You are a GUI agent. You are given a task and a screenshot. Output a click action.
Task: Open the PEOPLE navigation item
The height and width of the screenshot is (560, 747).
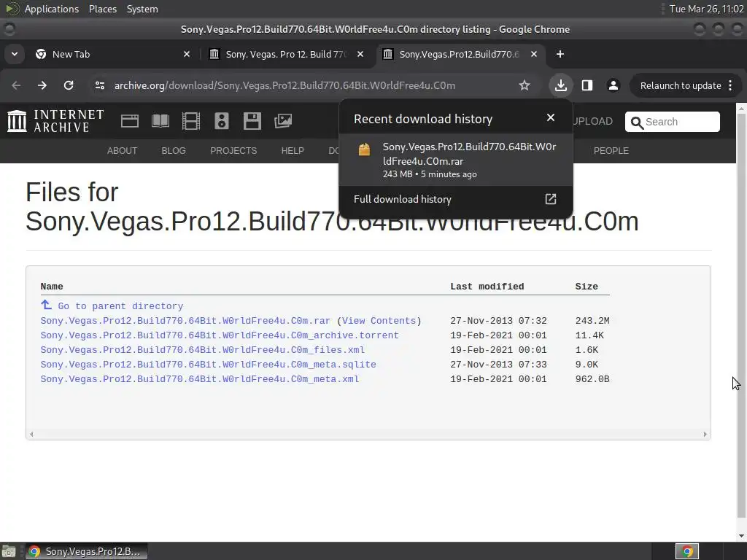611,151
